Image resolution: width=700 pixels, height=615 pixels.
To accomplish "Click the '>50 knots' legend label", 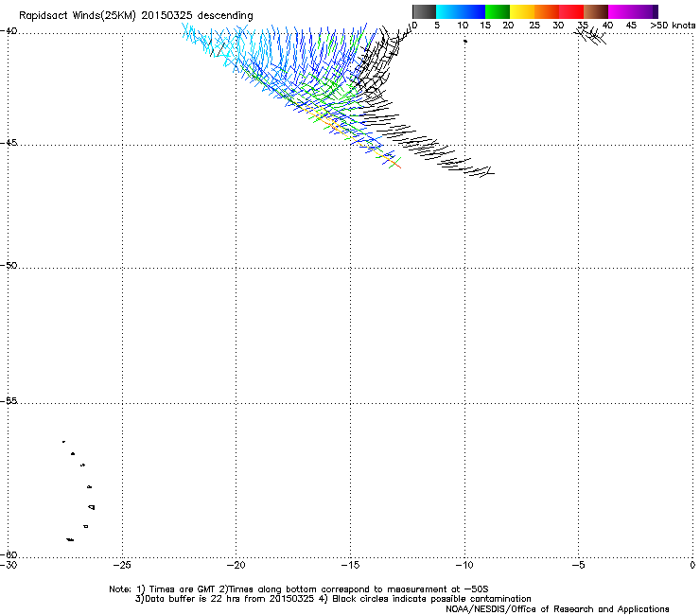I will pos(673,26).
